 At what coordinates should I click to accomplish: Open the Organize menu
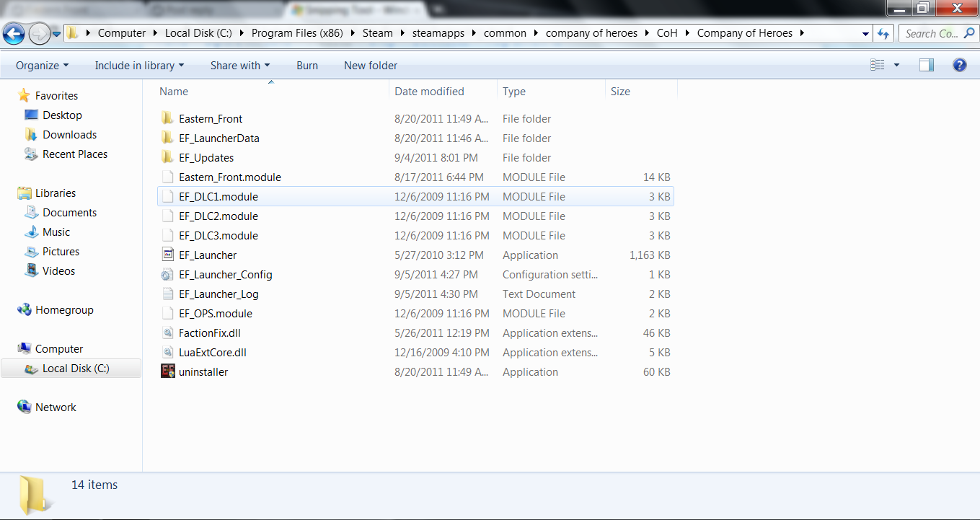43,65
